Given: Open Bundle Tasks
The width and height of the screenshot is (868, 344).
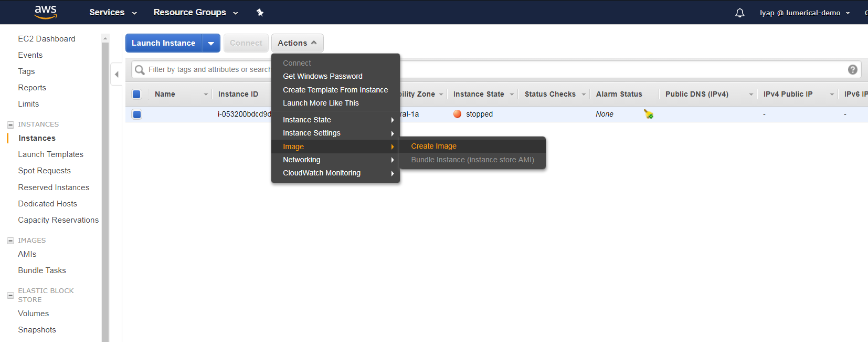Looking at the screenshot, I should [x=42, y=270].
